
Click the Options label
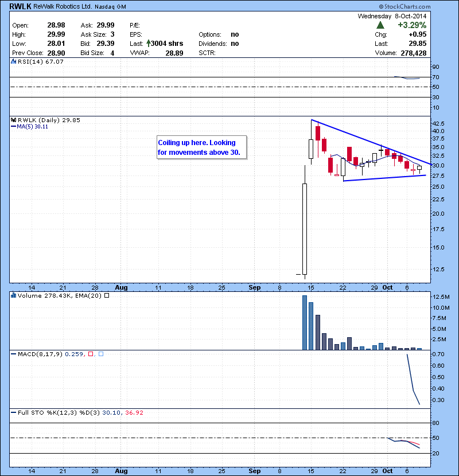210,34
